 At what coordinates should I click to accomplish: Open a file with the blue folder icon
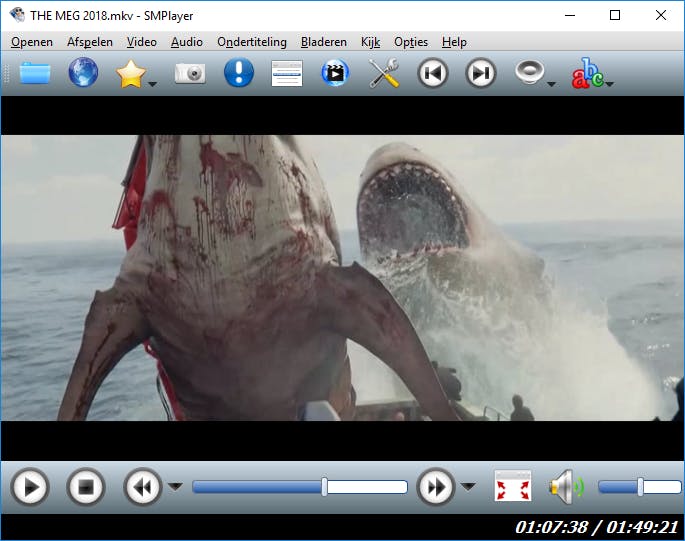[35, 73]
